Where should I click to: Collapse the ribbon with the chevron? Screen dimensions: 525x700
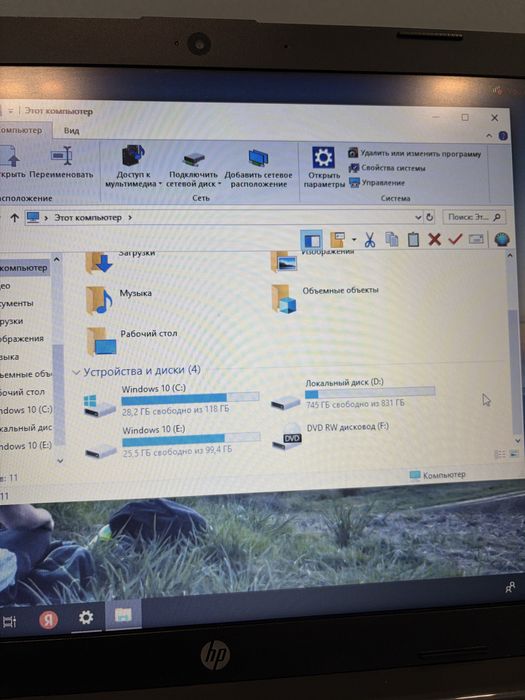489,136
